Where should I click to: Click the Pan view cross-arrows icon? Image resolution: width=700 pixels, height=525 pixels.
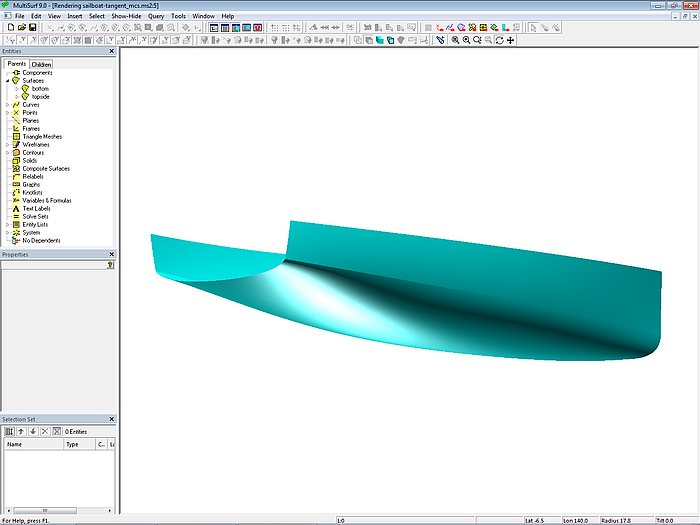click(x=511, y=40)
